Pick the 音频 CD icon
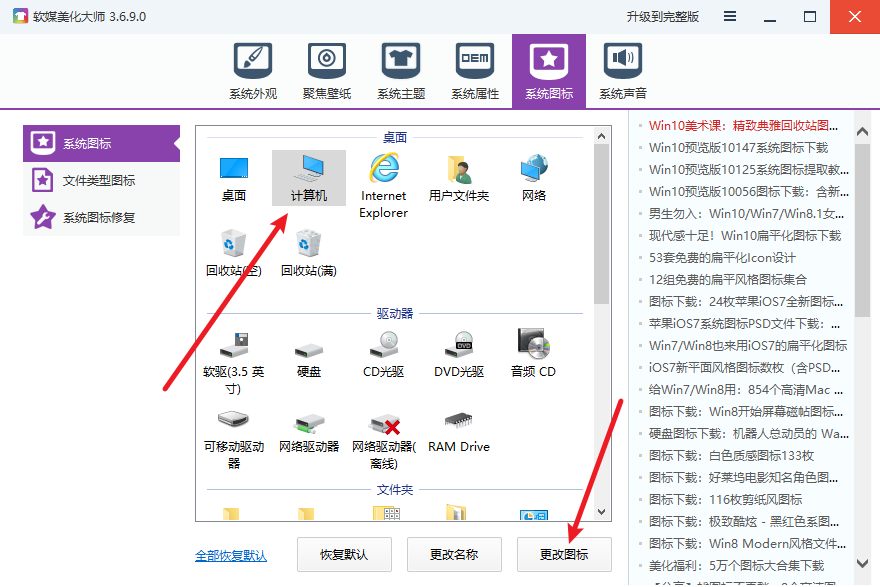 pyautogui.click(x=533, y=353)
